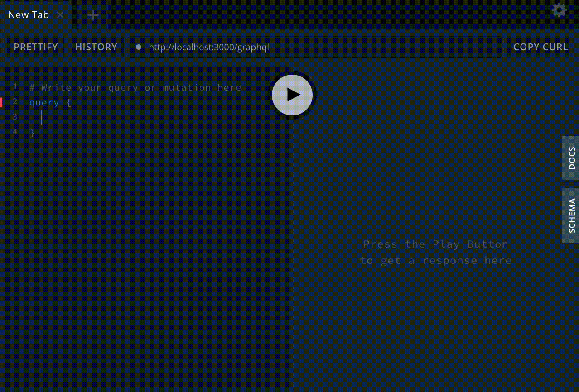The width and height of the screenshot is (579, 392).
Task: Place cursor in the comment on line 1
Action: pos(136,87)
